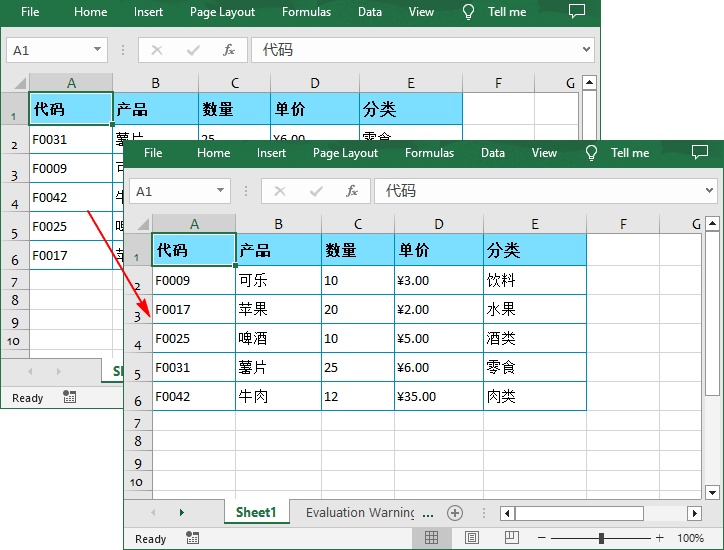Click zoom in plus in status bar

[659, 538]
